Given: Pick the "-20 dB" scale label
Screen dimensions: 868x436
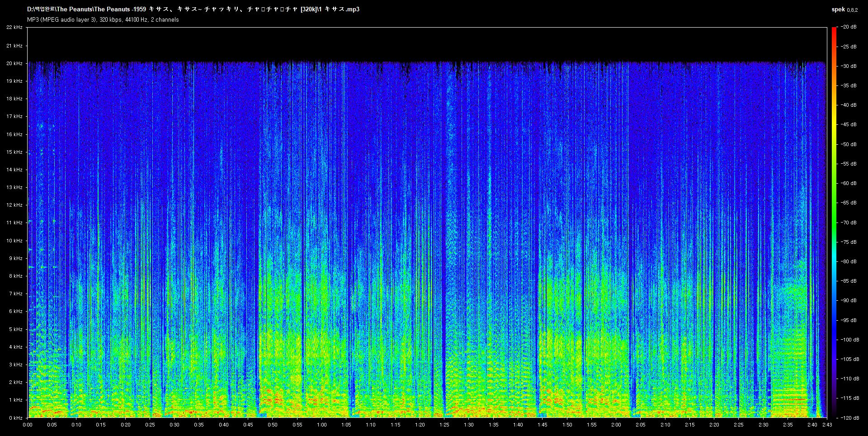Looking at the screenshot, I should 849,27.
